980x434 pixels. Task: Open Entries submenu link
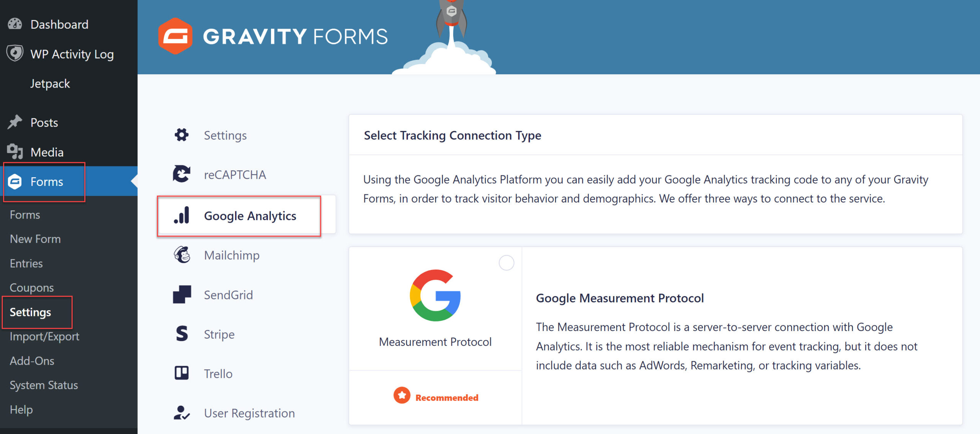[x=26, y=263]
